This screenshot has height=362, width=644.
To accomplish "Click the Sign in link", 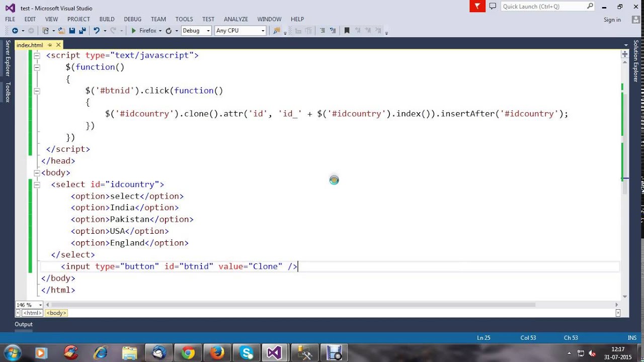I will coord(612,20).
